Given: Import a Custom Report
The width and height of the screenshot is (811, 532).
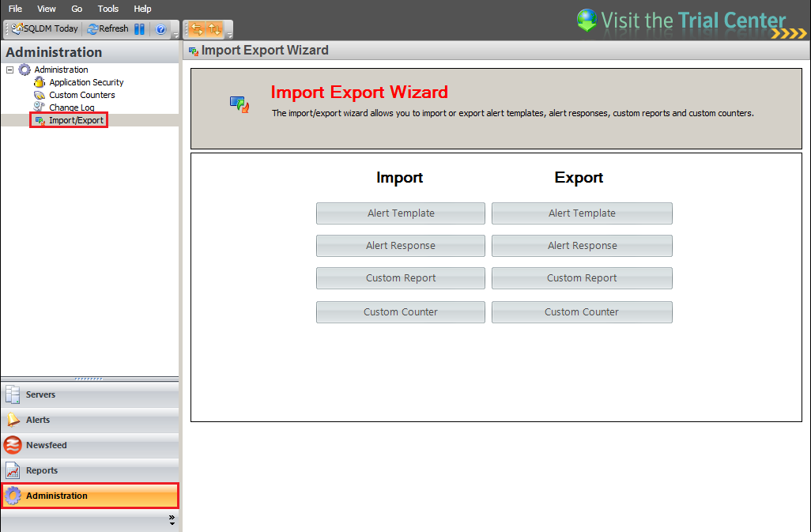Looking at the screenshot, I should tap(400, 278).
